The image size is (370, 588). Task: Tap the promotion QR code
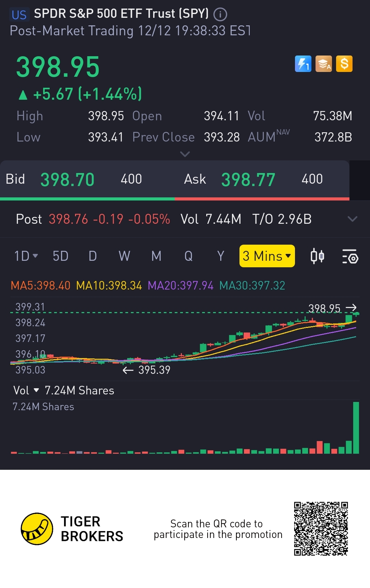321,529
